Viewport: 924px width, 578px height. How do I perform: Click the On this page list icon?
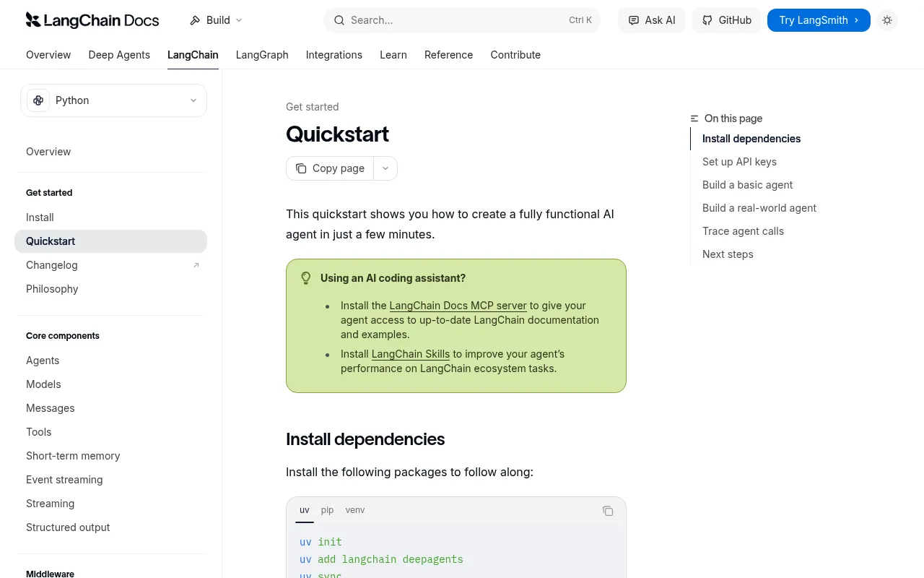click(x=694, y=118)
